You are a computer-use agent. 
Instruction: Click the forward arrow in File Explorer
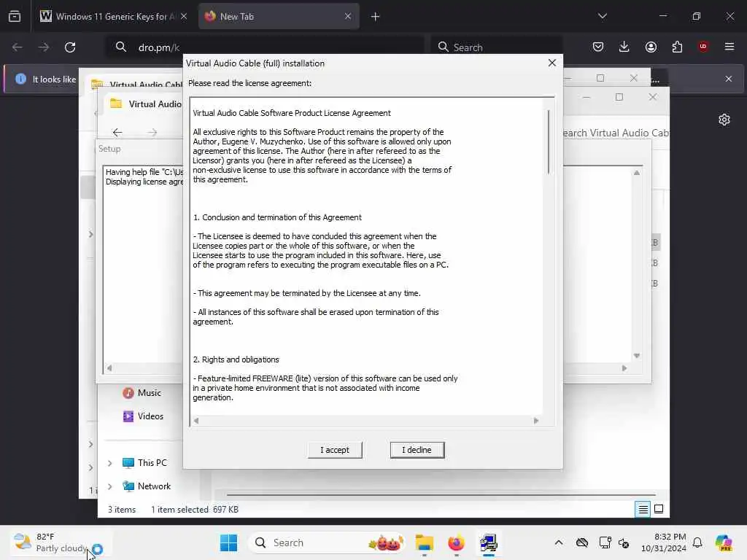coord(152,133)
